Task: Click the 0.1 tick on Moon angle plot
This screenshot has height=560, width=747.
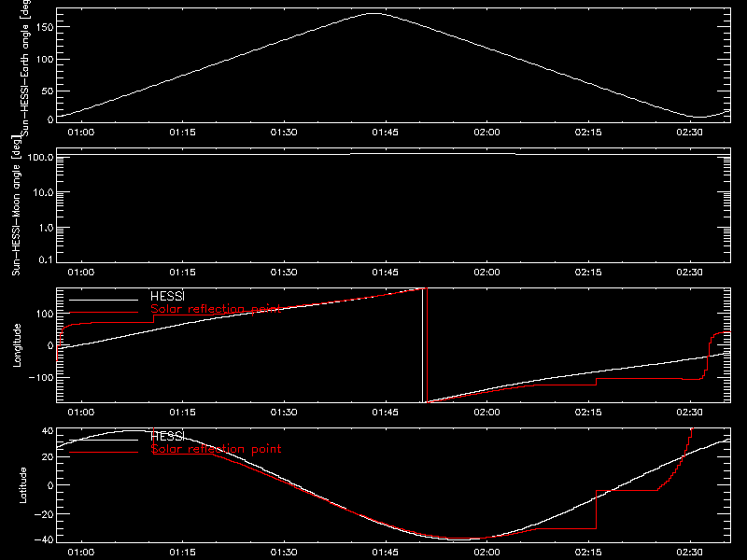Action: pos(46,259)
